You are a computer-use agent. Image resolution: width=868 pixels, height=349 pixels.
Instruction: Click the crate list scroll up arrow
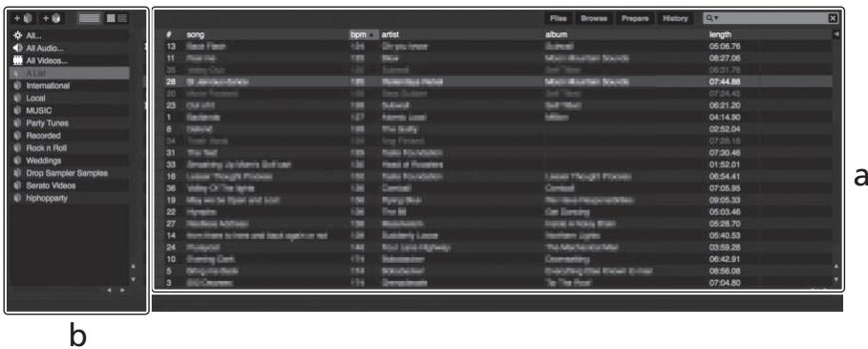[134, 266]
